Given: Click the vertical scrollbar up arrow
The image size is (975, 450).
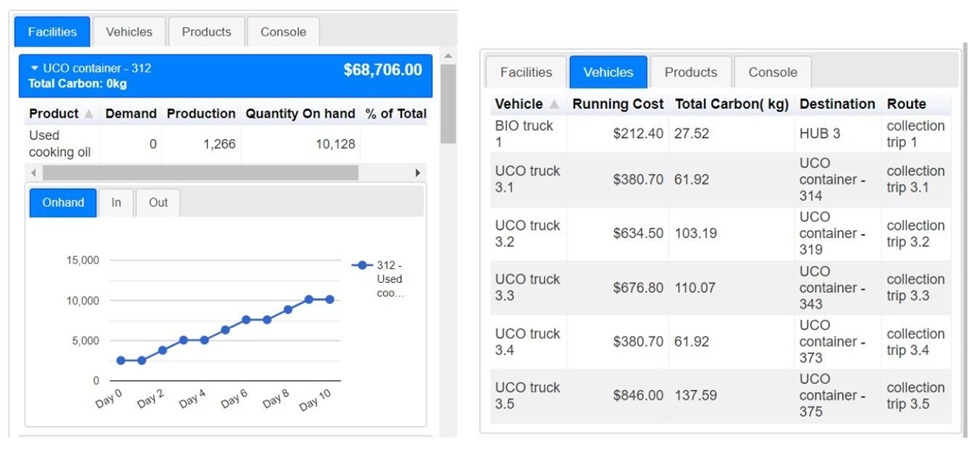Looking at the screenshot, I should click(x=448, y=56).
